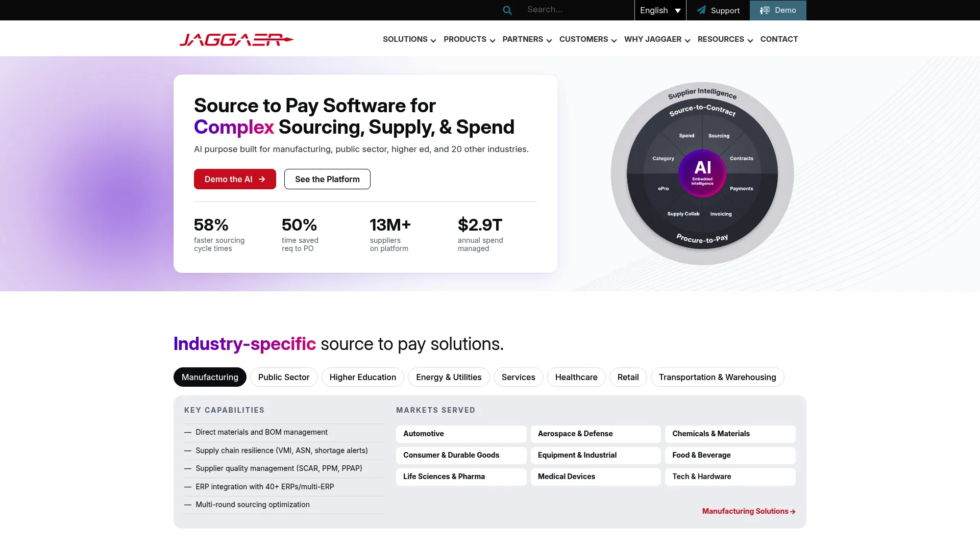Select the Manufacturing tab

pyautogui.click(x=210, y=377)
